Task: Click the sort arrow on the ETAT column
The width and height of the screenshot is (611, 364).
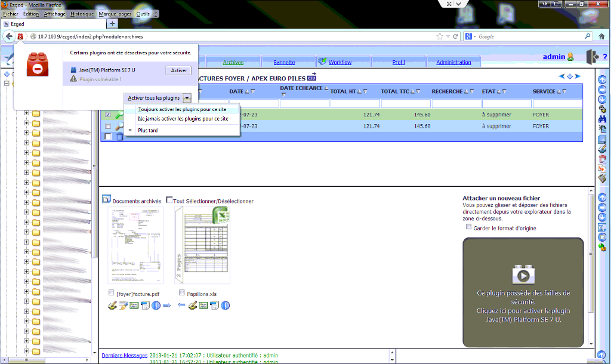Action: (x=500, y=91)
